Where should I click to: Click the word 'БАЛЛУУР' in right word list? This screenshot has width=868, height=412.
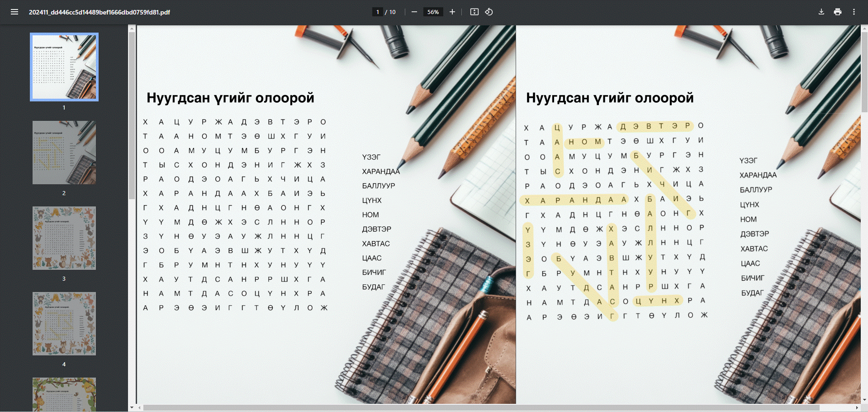756,190
